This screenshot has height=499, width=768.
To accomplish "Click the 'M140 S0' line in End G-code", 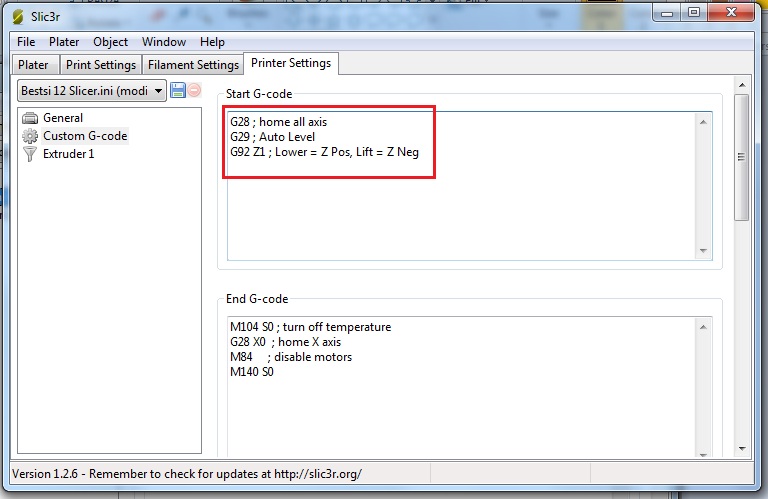I will (x=252, y=372).
